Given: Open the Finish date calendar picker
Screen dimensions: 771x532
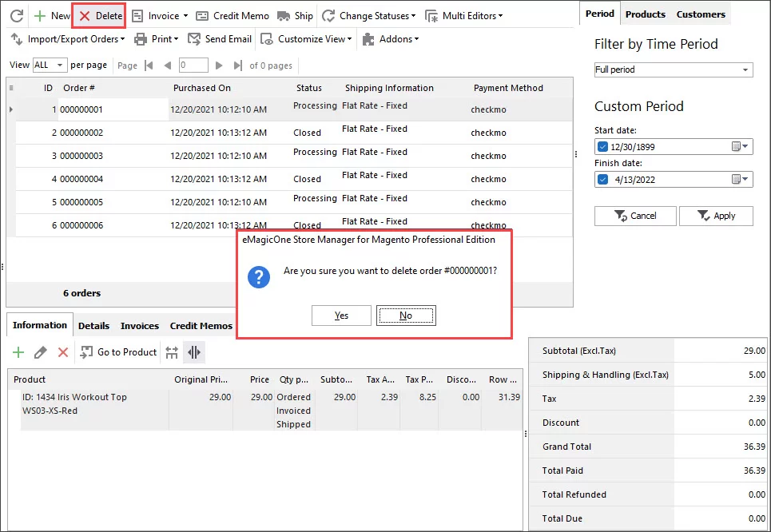Looking at the screenshot, I should click(x=740, y=180).
